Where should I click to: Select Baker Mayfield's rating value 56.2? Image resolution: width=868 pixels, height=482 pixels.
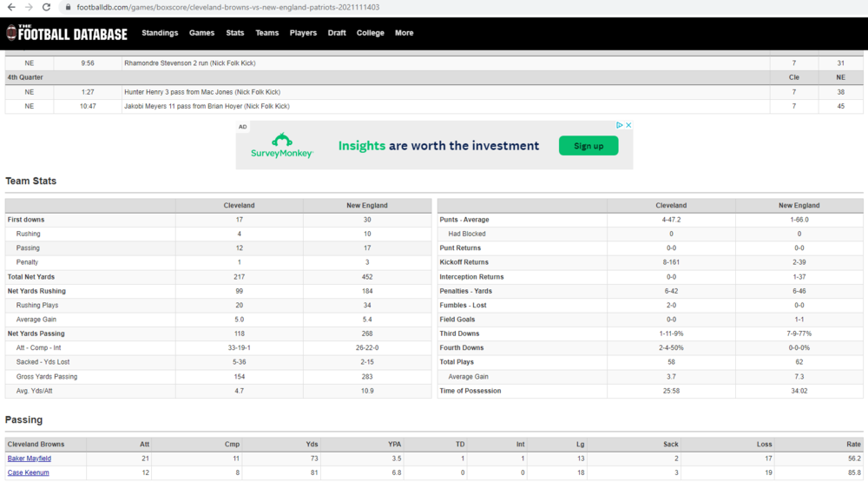(x=854, y=459)
